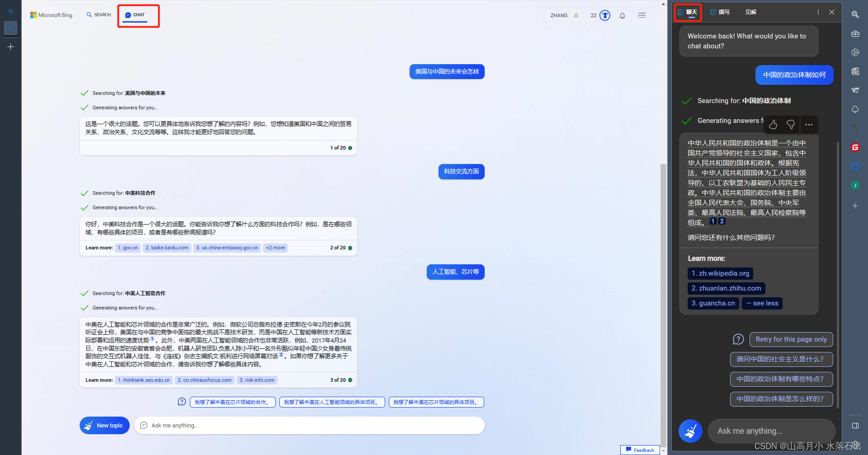
Task: Open the Microsoft Rewards trophy icon
Action: pyautogui.click(x=605, y=15)
